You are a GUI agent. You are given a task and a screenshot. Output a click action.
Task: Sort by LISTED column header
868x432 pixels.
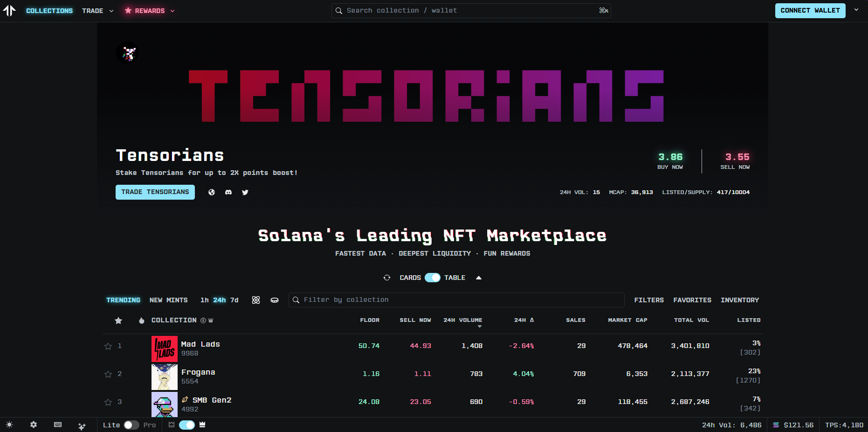[749, 320]
